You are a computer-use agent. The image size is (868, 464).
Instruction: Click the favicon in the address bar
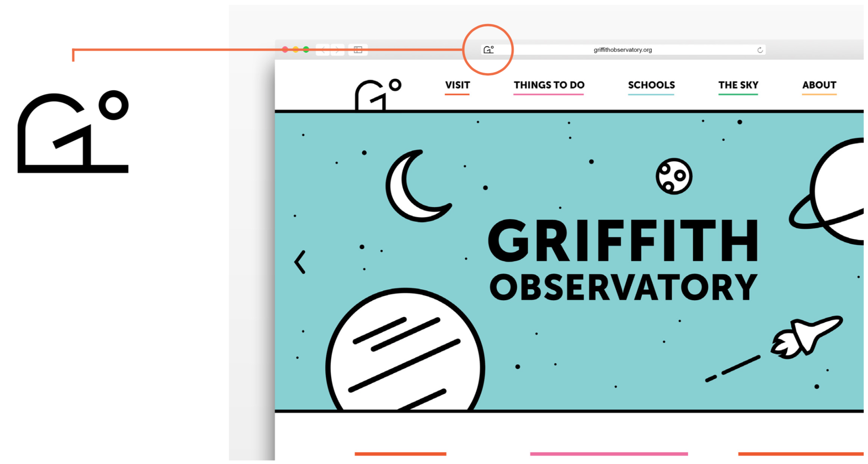(x=488, y=49)
